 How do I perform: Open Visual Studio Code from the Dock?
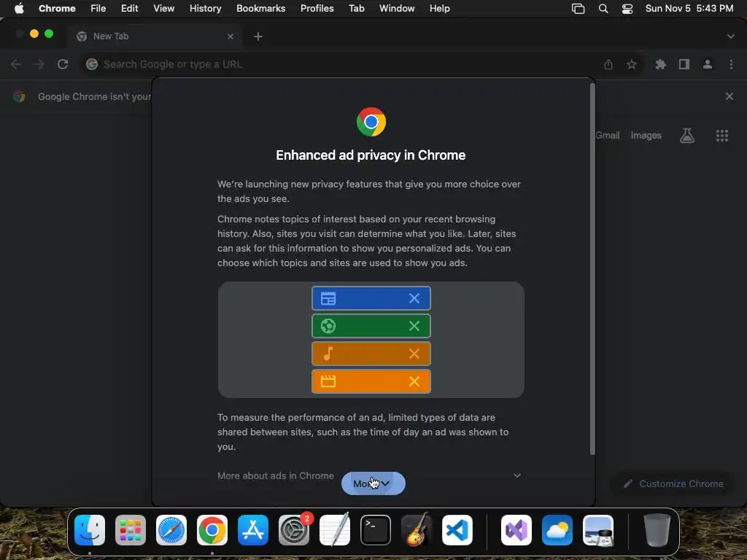point(457,530)
